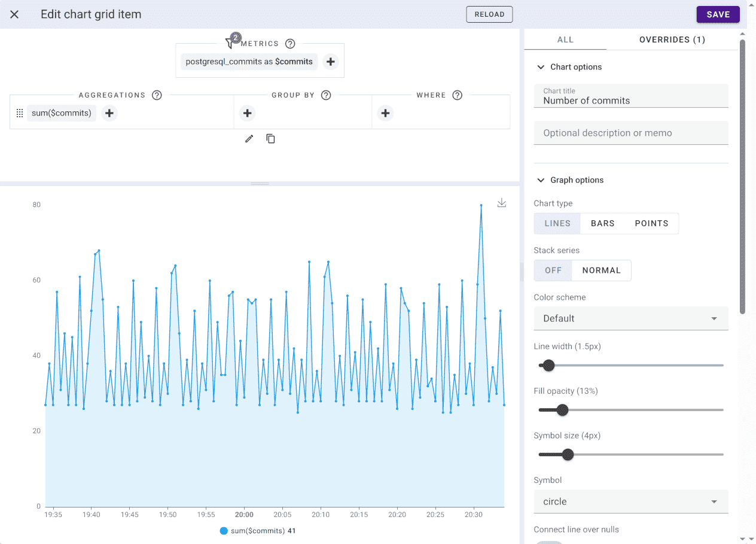Download the chart data
The image size is (756, 544).
coord(502,203)
